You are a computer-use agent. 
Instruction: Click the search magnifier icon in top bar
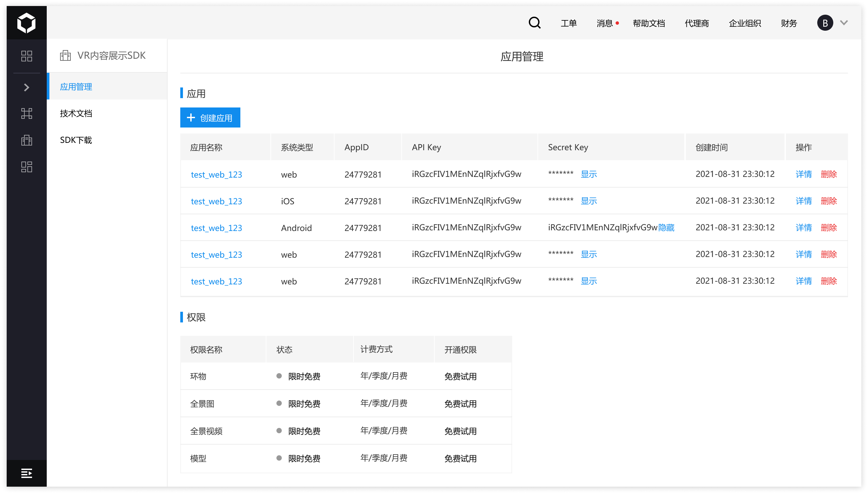[534, 23]
